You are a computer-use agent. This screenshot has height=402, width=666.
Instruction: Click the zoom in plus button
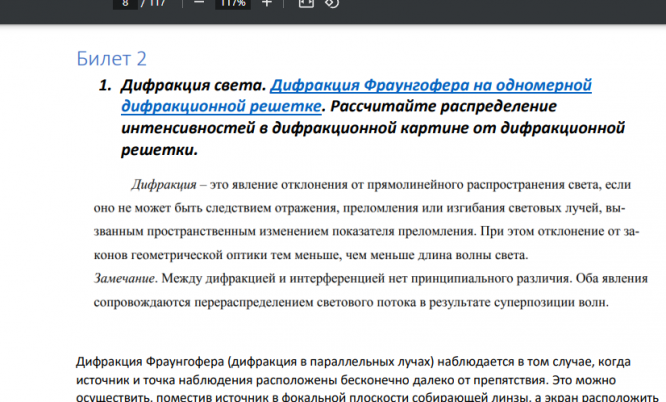(x=266, y=3)
